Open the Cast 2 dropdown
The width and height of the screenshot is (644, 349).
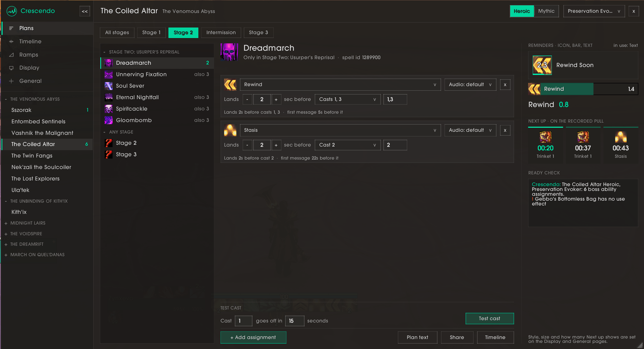point(348,145)
